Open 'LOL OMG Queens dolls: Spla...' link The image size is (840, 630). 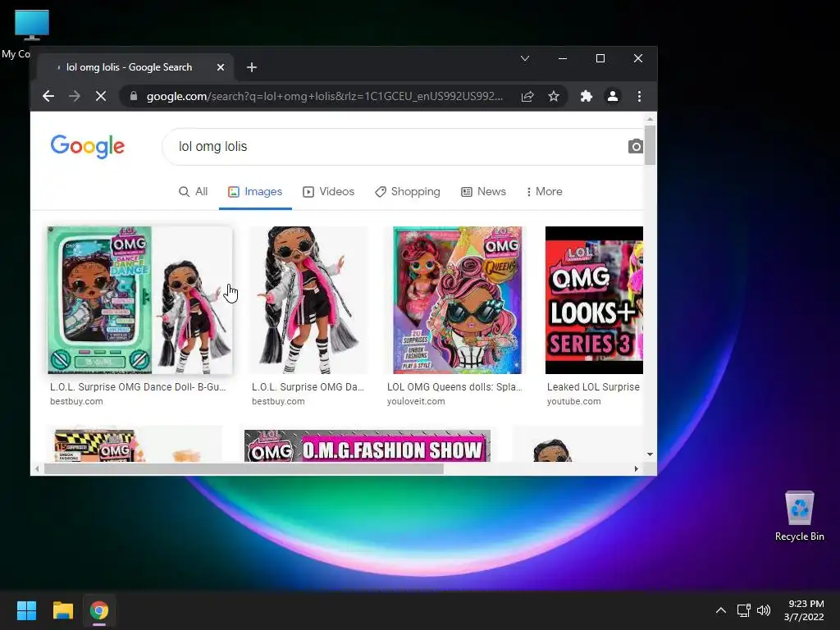454,387
